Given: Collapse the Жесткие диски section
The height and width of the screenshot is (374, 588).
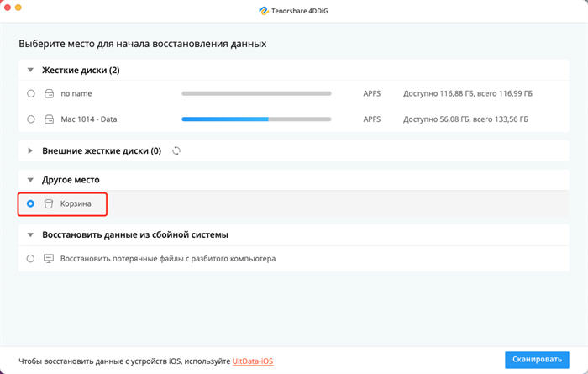Looking at the screenshot, I should pos(30,70).
